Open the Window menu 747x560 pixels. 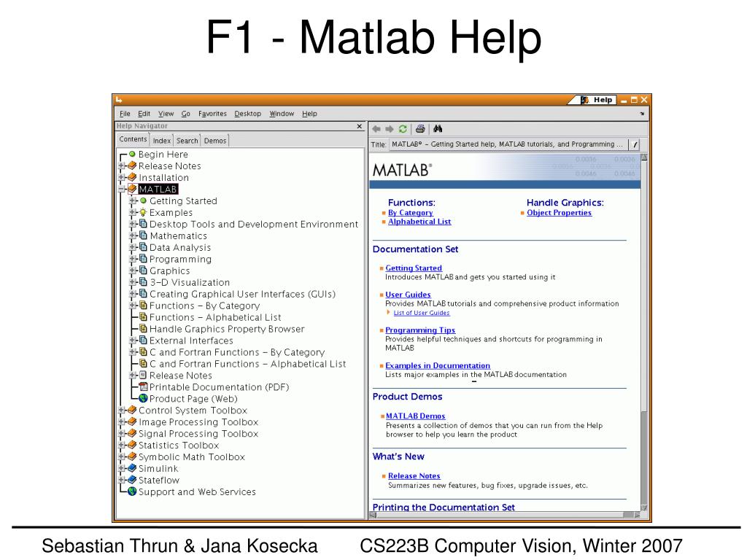point(282,114)
